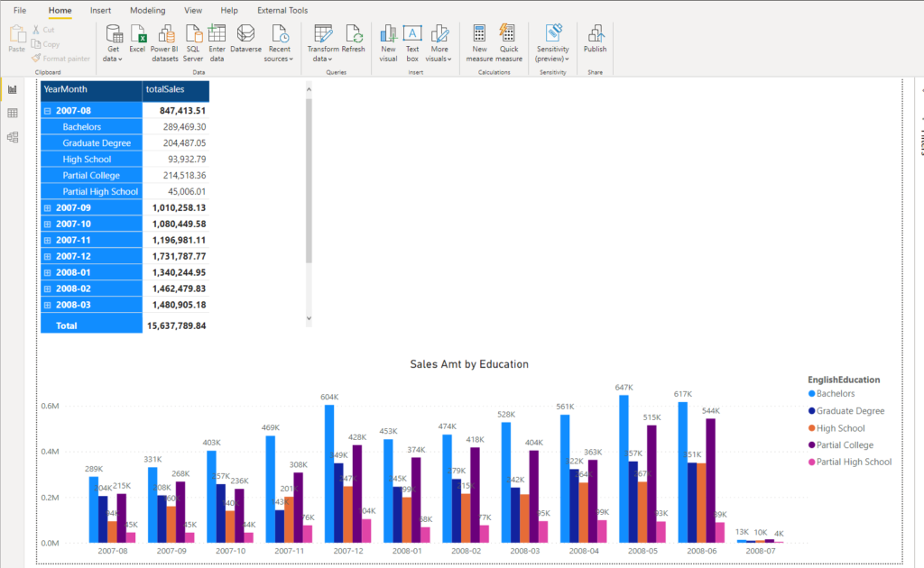Insert a New visual

pos(388,43)
